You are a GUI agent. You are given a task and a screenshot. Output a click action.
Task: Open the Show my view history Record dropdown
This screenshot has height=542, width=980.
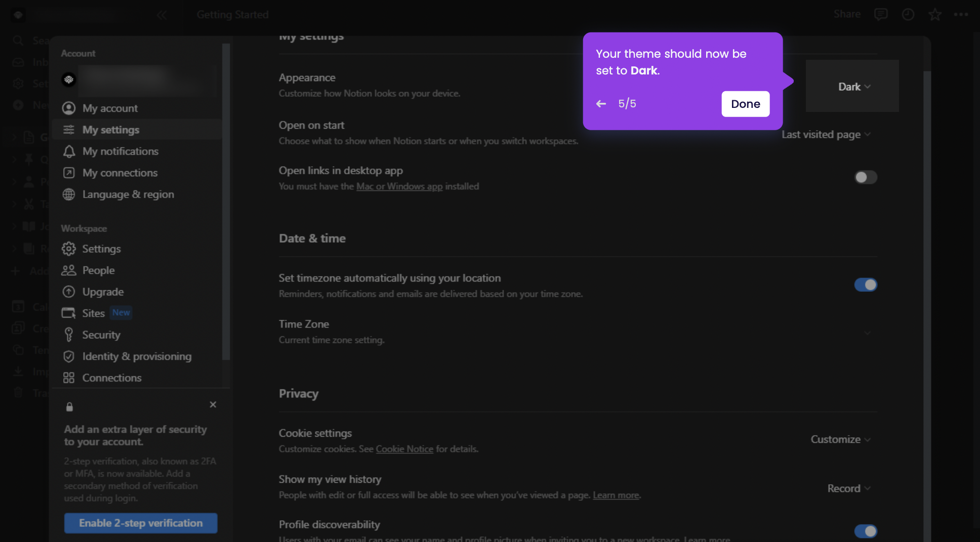(848, 488)
